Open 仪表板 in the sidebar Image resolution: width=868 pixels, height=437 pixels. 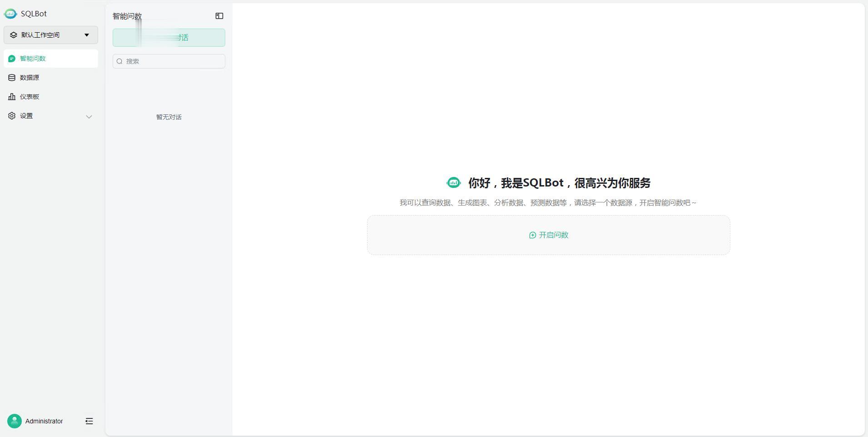pyautogui.click(x=51, y=97)
